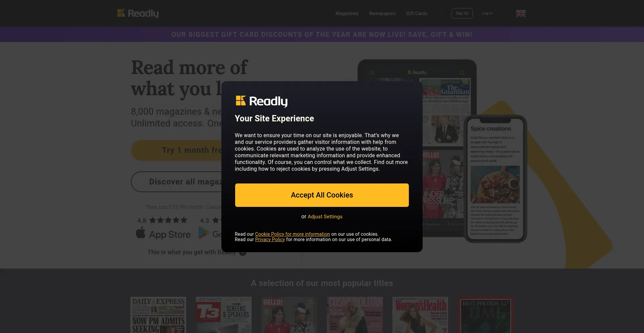This screenshot has width=644, height=333.
Task: Open the Women's Health magazine cover
Action: coord(420,315)
